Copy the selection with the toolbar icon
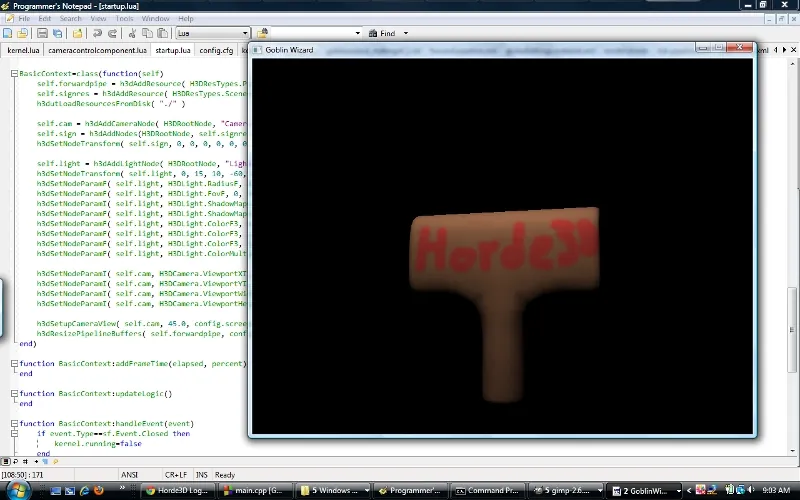This screenshot has width=800, height=500. pyautogui.click(x=147, y=33)
